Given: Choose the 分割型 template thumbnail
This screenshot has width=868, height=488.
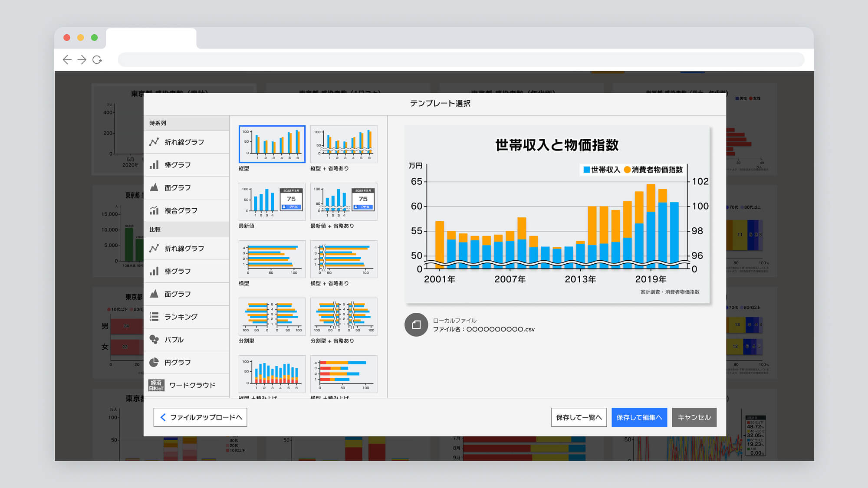Looking at the screenshot, I should (272, 317).
